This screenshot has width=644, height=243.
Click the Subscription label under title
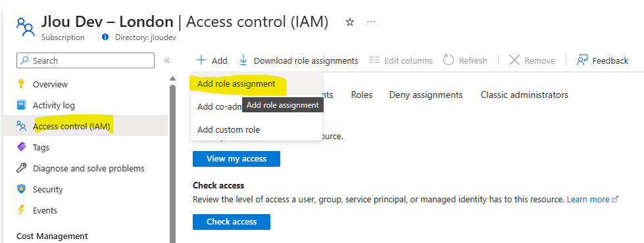pyautogui.click(x=63, y=37)
